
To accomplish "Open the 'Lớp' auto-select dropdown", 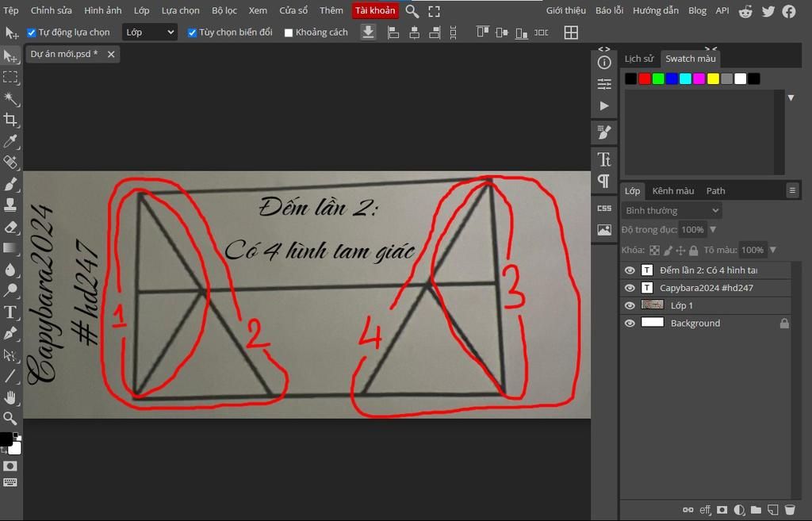I will [150, 32].
